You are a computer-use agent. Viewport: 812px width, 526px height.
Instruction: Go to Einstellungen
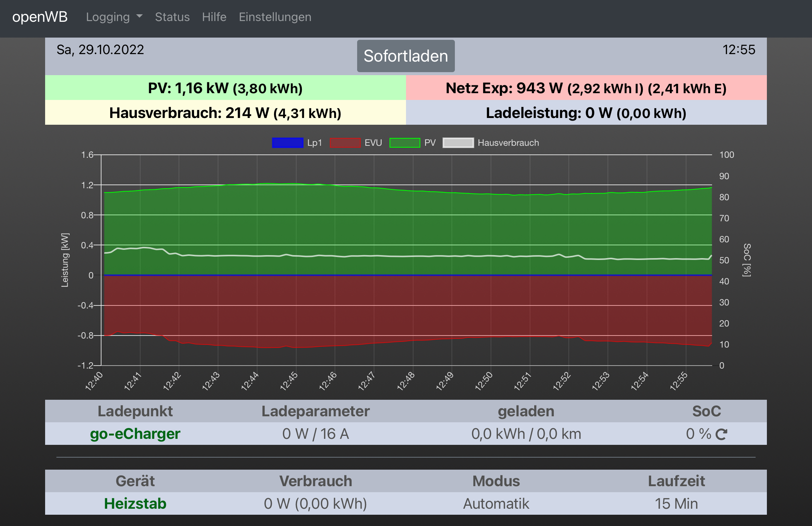275,17
